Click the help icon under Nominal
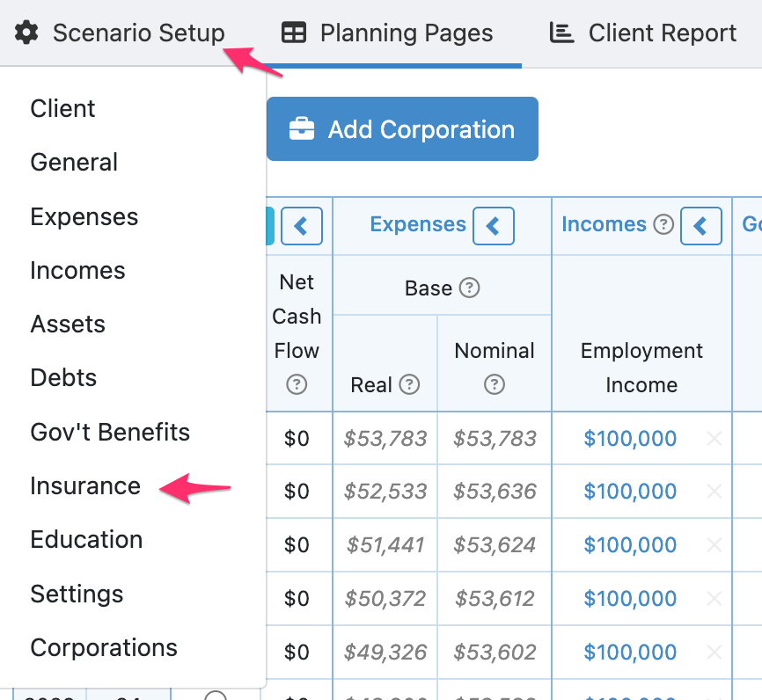 [x=495, y=385]
